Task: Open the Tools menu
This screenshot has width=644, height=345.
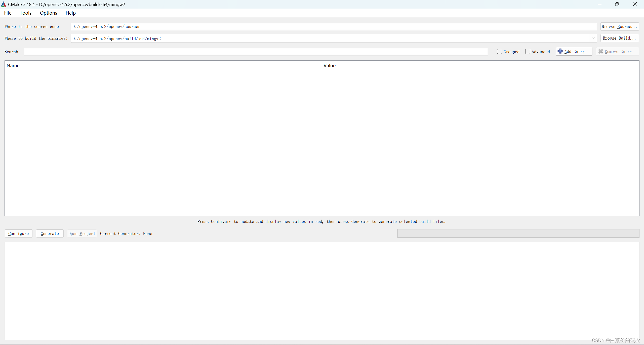Action: click(25, 13)
